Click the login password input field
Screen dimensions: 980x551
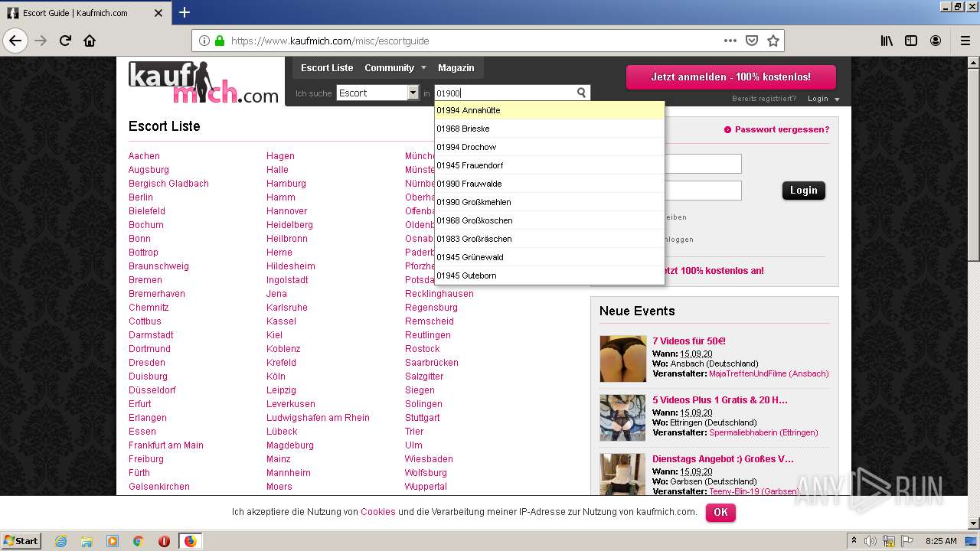[703, 191]
